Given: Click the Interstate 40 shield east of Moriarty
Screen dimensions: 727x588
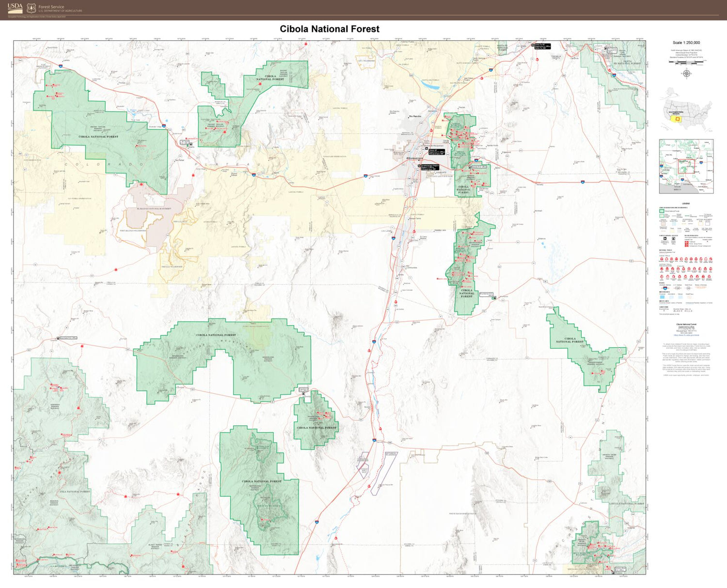Looking at the screenshot, I should click(x=583, y=182).
